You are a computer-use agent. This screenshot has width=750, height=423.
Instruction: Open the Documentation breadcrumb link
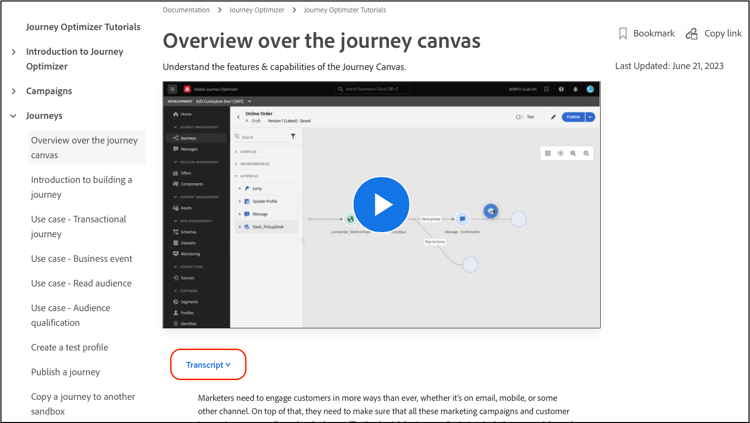pos(186,10)
